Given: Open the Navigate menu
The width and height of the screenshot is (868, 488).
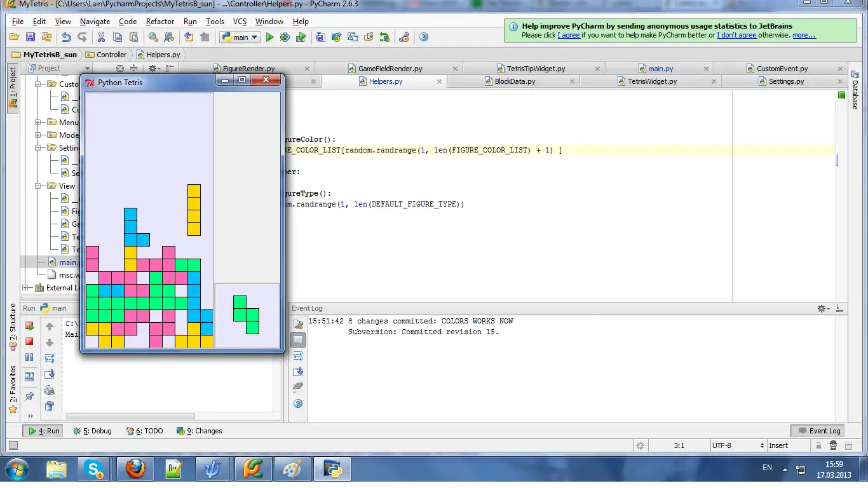Looking at the screenshot, I should coord(95,22).
